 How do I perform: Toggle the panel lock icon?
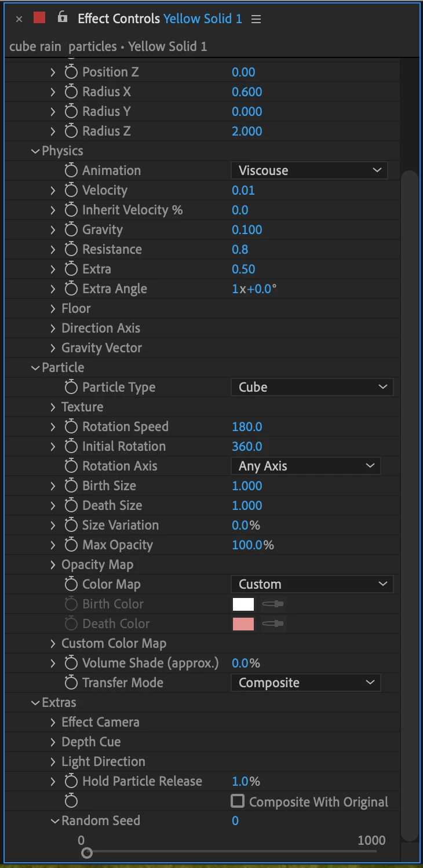pos(62,18)
